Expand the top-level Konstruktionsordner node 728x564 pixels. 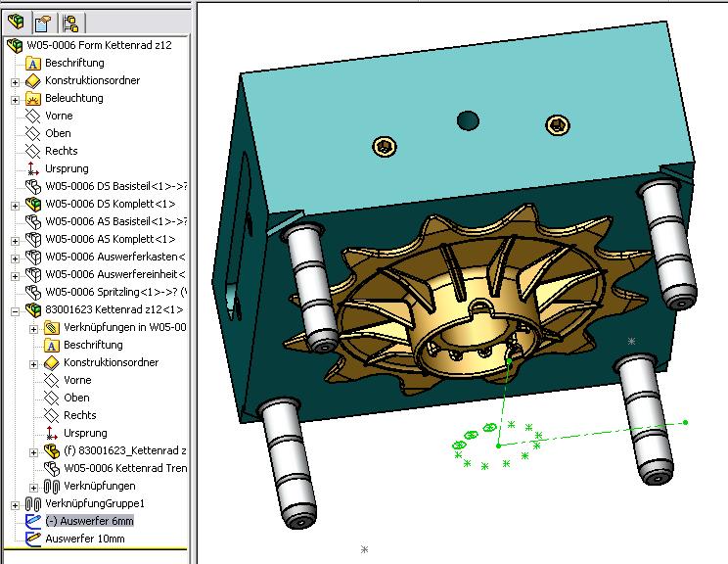click(15, 82)
